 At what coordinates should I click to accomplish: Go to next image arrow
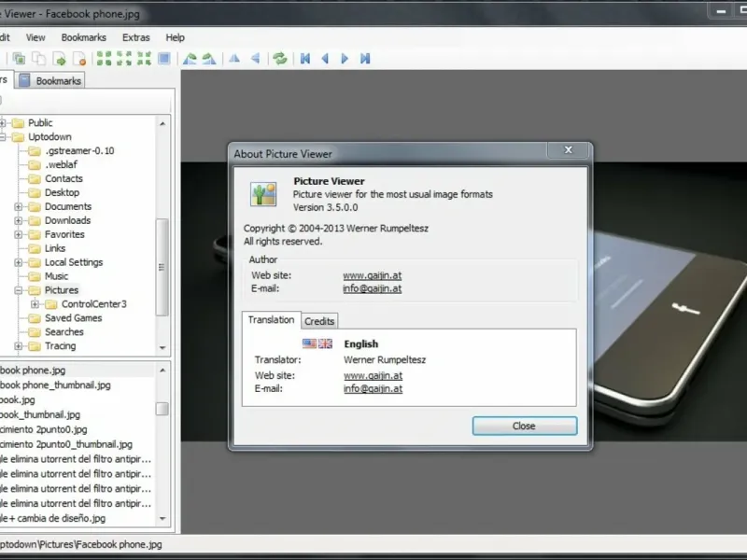pyautogui.click(x=345, y=59)
